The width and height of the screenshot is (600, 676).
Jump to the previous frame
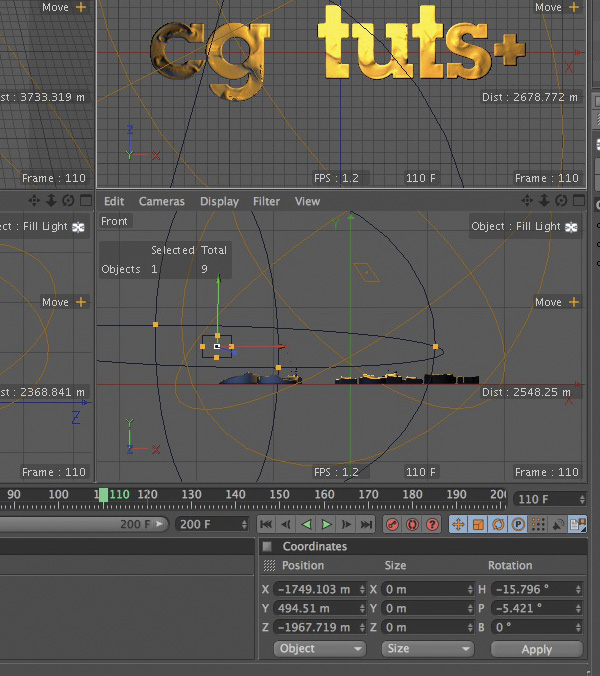(x=286, y=524)
